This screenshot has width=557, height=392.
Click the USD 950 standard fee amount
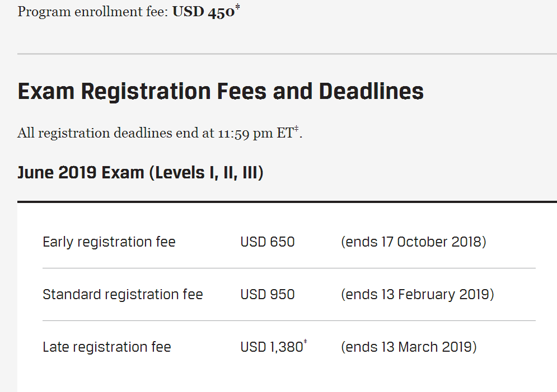tap(268, 295)
